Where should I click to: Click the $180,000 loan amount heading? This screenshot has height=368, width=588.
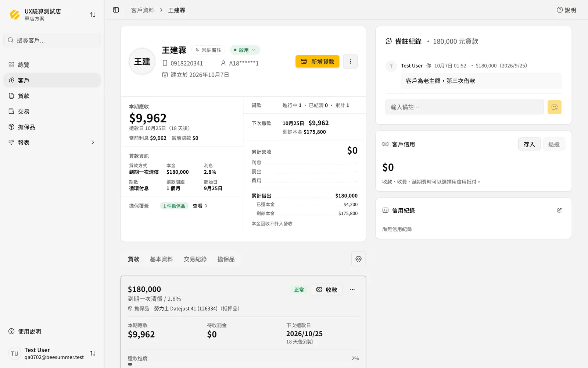[144, 289]
